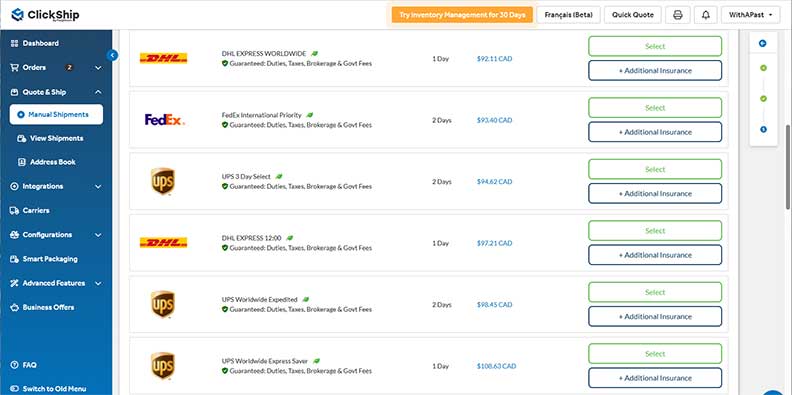Click the Dashboard icon in sidebar

point(15,43)
